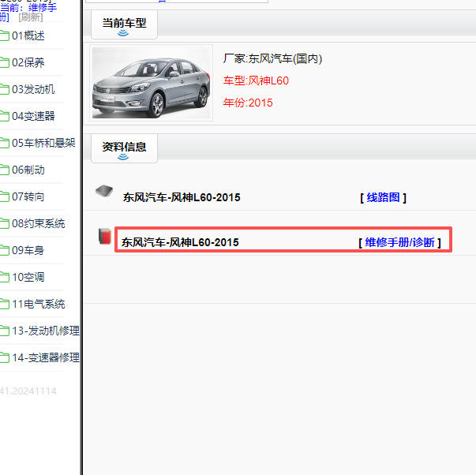476x475 pixels.
Task: Click the 刷新 refresh link
Action: click(x=31, y=17)
